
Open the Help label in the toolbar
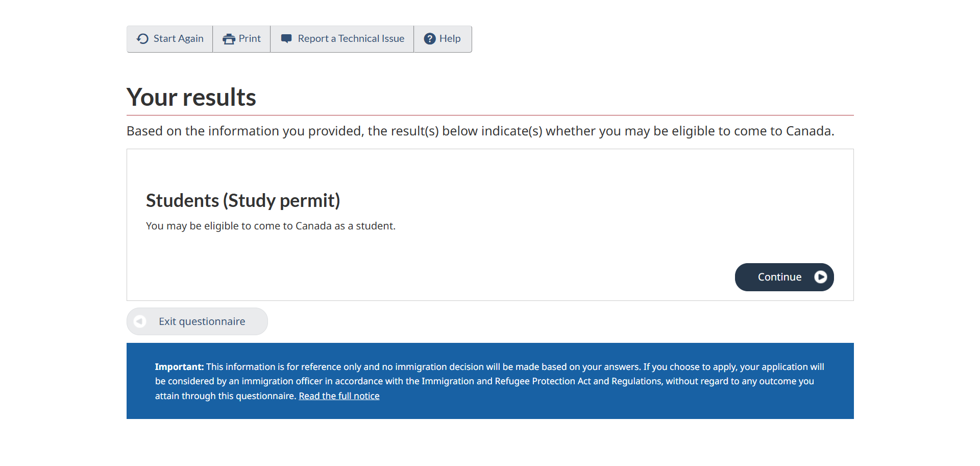coord(450,39)
